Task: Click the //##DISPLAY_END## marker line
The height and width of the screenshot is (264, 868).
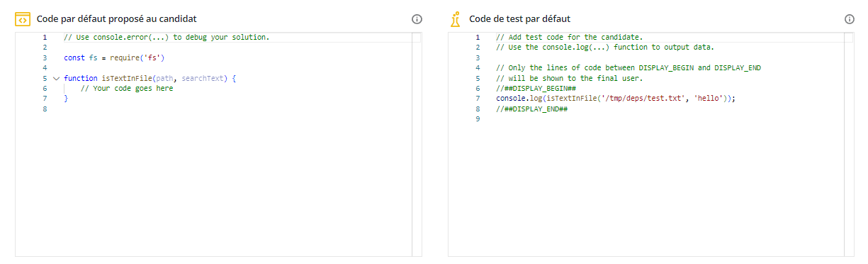Action: tap(531, 109)
